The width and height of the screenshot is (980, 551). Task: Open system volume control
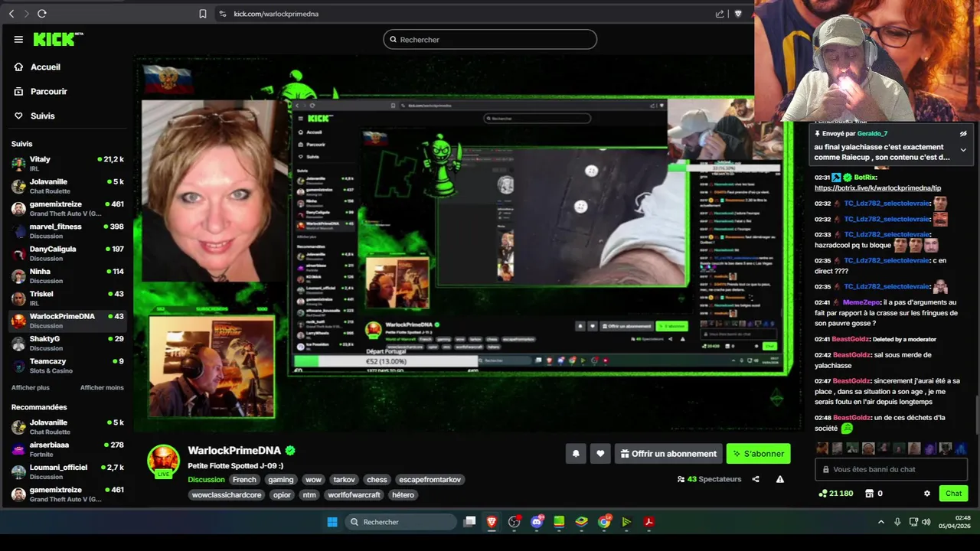[x=927, y=522]
